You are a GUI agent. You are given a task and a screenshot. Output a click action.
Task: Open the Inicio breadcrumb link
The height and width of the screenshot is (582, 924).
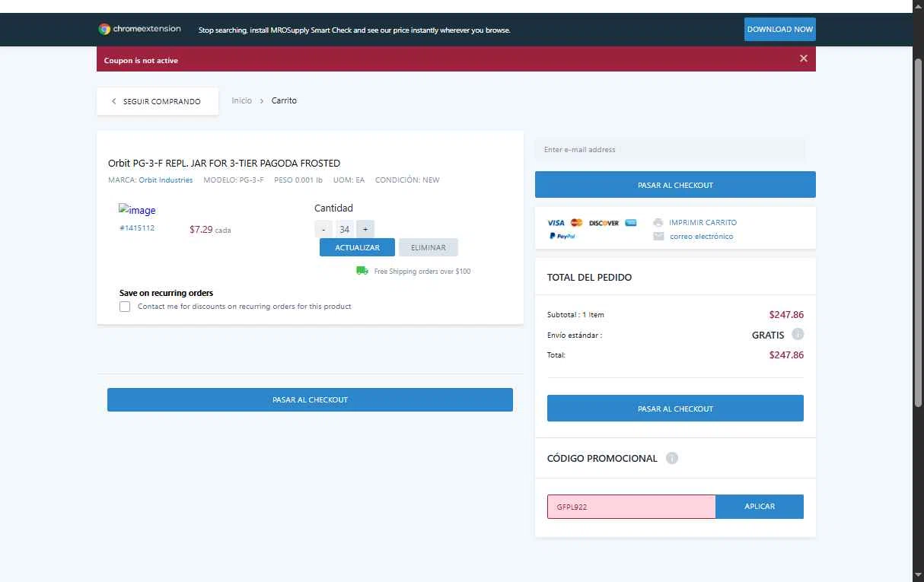(x=242, y=100)
